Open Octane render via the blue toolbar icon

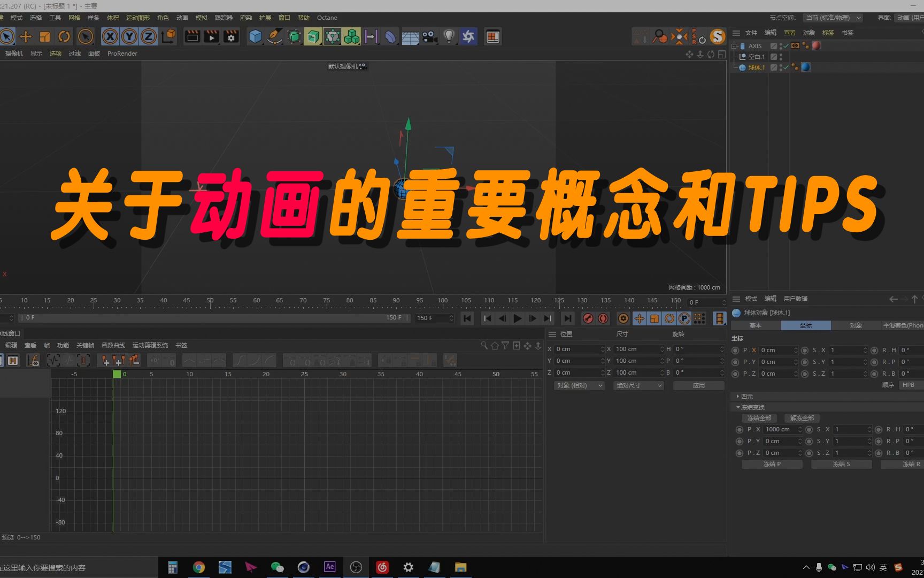[x=468, y=36]
